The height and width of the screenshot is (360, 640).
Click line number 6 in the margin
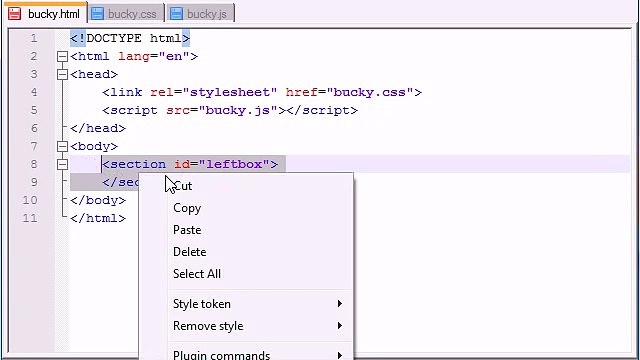click(x=33, y=128)
